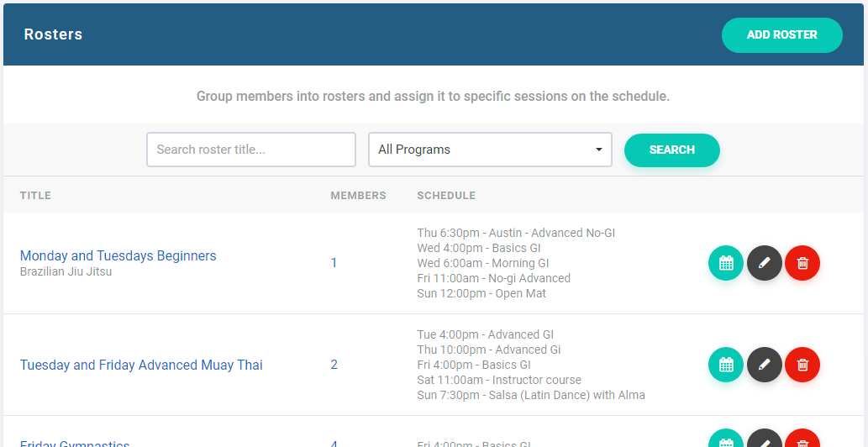Click the Members column header
Viewport: 868px width, 447px height.
coord(358,196)
